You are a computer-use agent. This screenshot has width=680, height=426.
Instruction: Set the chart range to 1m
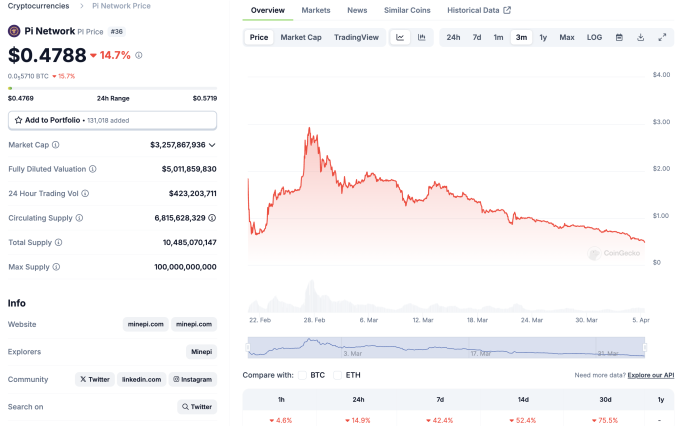tap(499, 37)
